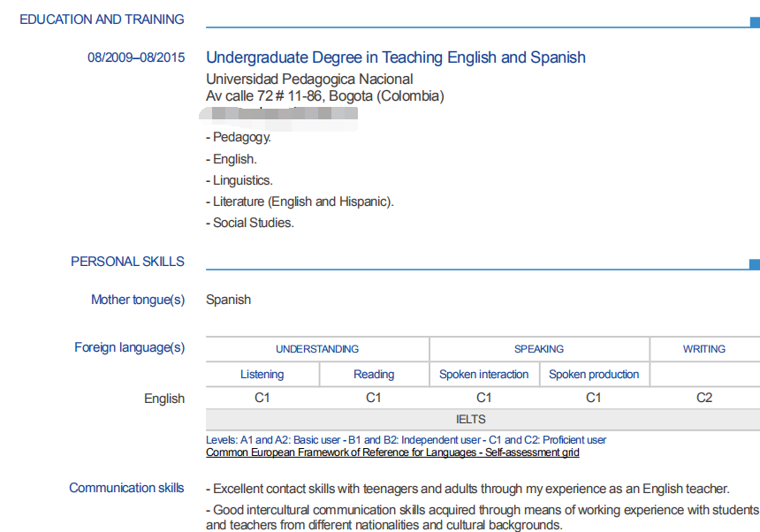Click the Spoken interaction subheader cell

pyautogui.click(x=483, y=375)
